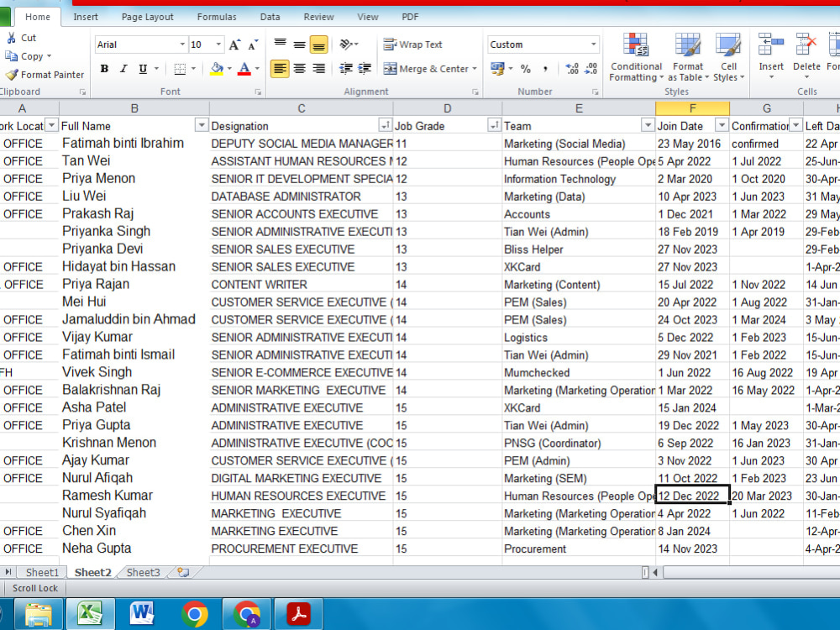Toggle Bold formatting
This screenshot has width=840, height=630.
(x=104, y=69)
